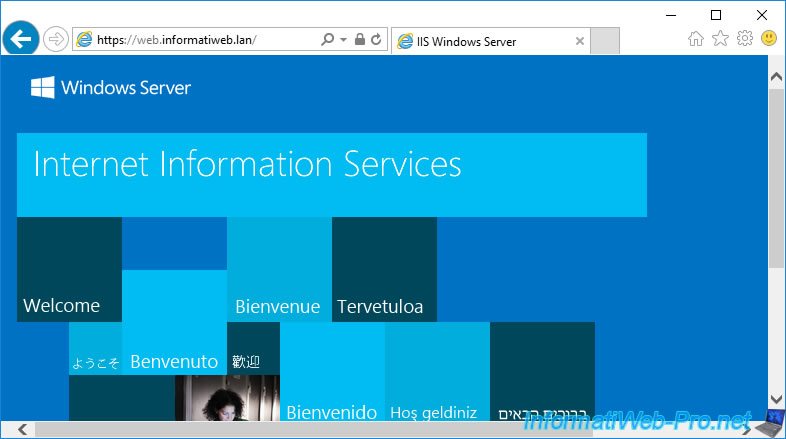Click the Tervetuloa tile
Image resolution: width=786 pixels, height=439 pixels.
tap(384, 269)
